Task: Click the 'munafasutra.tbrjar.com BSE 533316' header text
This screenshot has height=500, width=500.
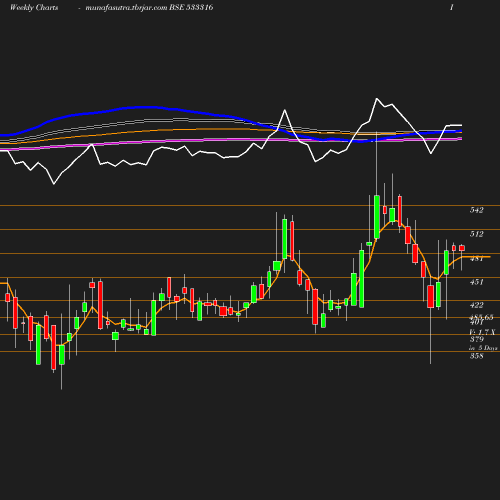Action: point(149,8)
